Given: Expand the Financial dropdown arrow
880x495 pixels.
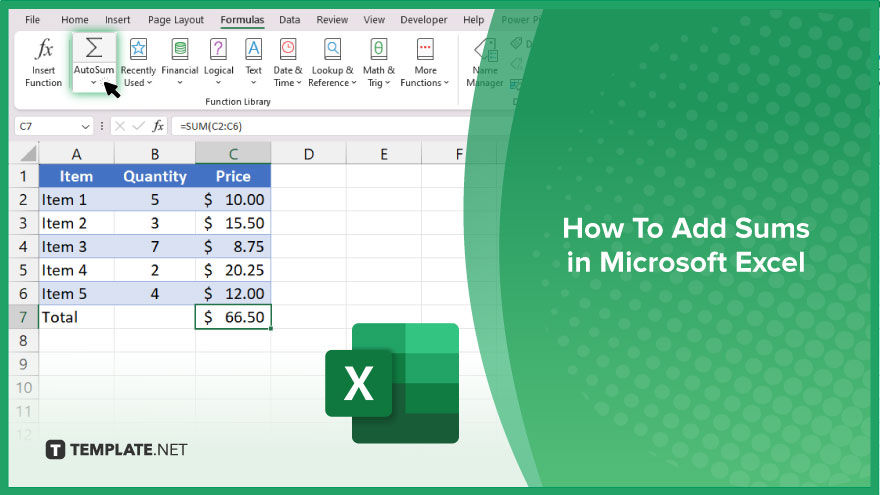Looking at the screenshot, I should (180, 83).
